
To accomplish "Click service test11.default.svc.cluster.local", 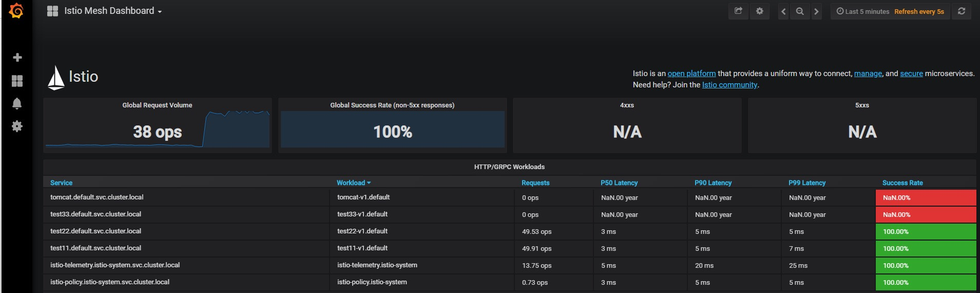I will tap(95, 248).
